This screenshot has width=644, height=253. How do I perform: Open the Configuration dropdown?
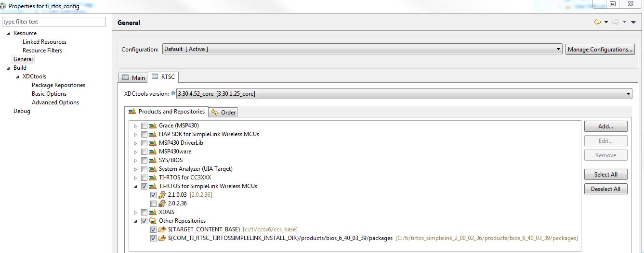[559, 49]
